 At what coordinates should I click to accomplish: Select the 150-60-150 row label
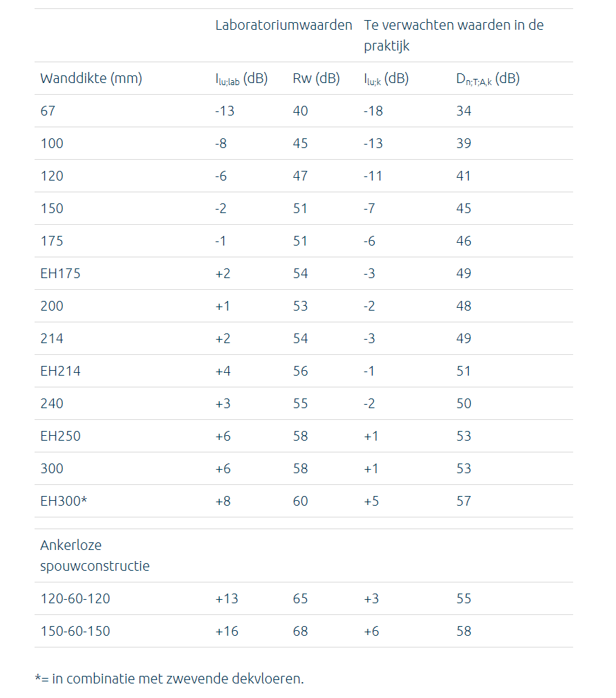[75, 631]
